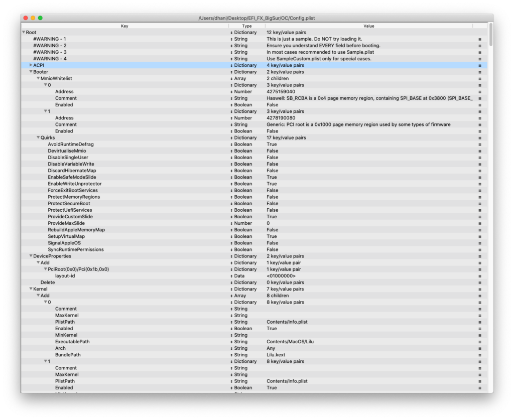
Task: Click row menu icon for ProvideCustomSlide
Action: (x=479, y=217)
